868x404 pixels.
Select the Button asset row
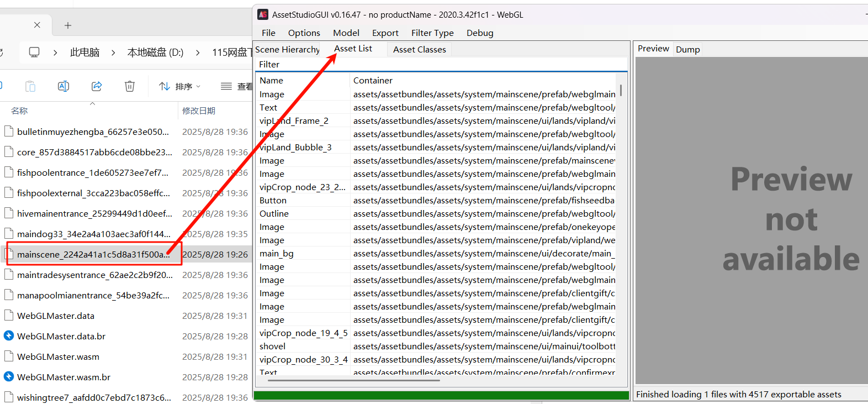click(436, 201)
